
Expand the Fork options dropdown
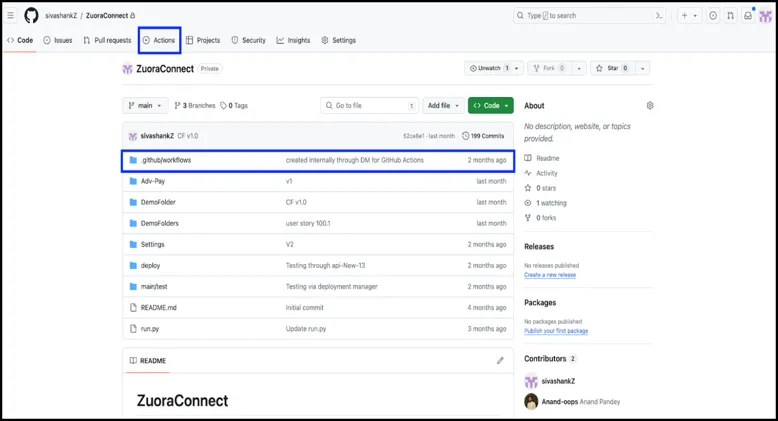coord(579,68)
